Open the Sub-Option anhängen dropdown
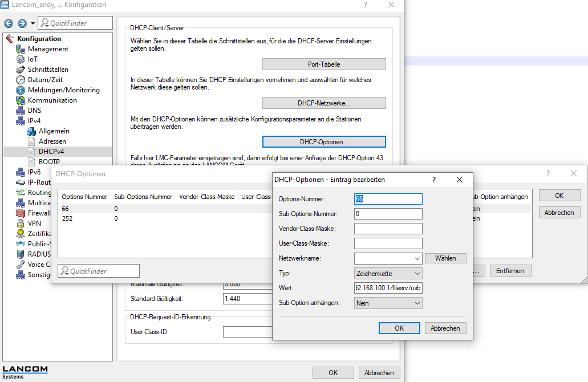This screenshot has width=588, height=382. [x=388, y=303]
